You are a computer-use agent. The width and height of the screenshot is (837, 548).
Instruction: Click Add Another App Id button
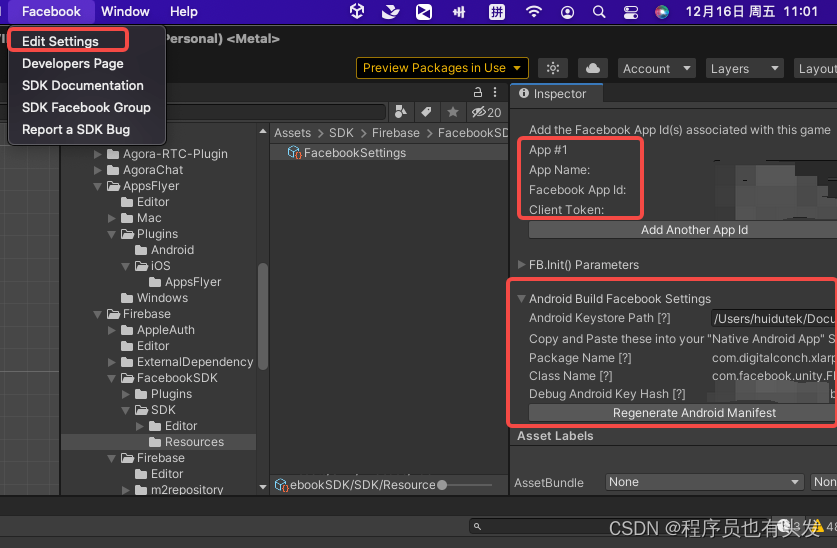pos(683,230)
